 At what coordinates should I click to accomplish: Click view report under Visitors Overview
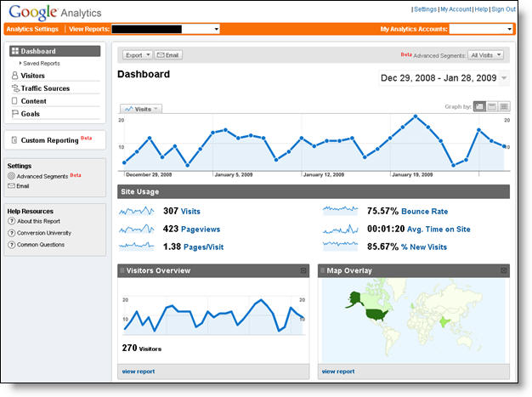[x=139, y=371]
